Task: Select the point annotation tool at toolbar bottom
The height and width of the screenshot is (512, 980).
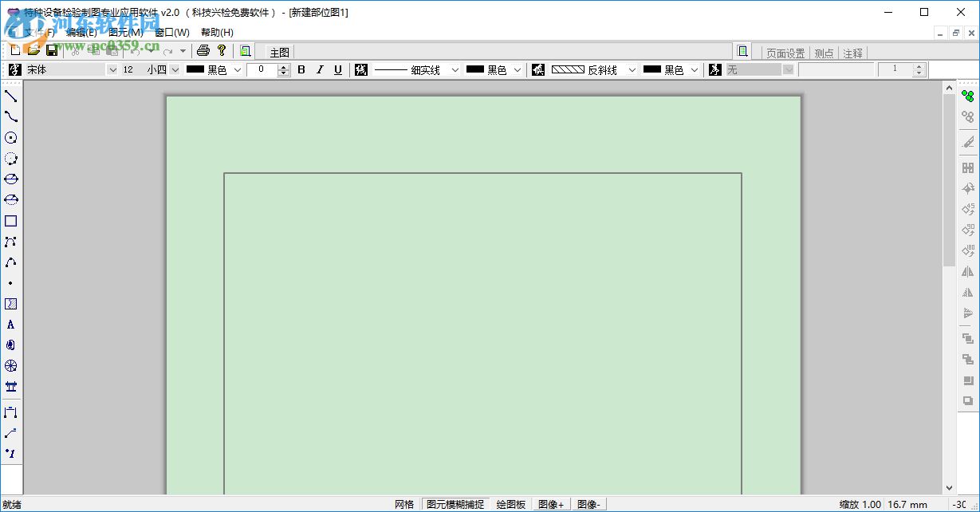Action: (x=11, y=454)
